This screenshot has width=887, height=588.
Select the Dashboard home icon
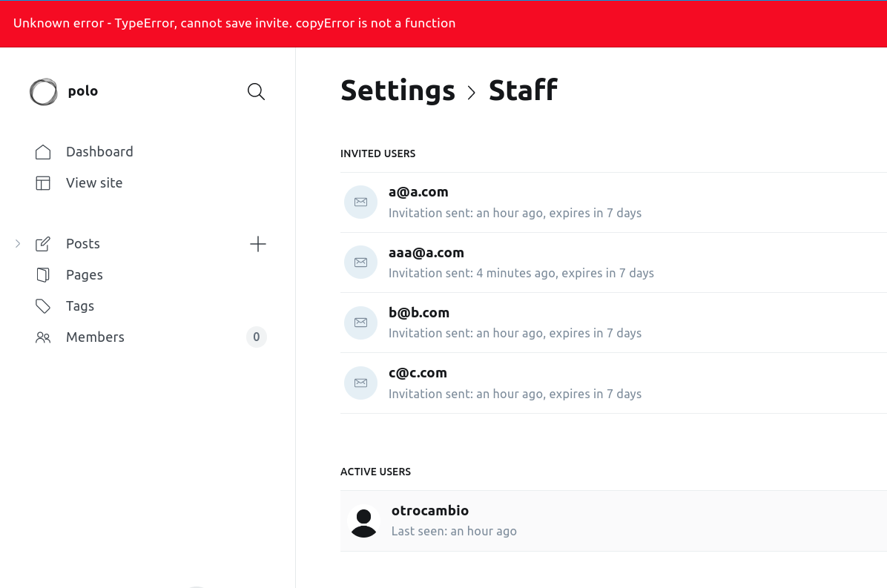(x=43, y=151)
